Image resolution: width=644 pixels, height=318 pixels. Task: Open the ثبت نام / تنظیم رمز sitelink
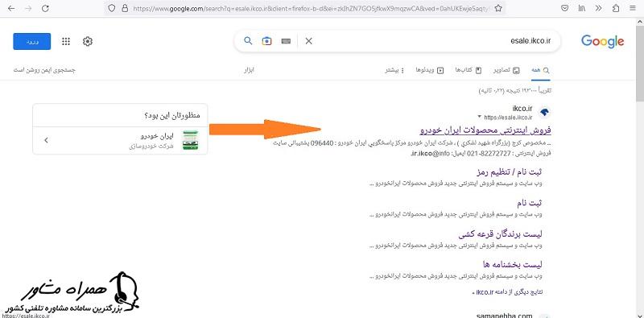pos(510,172)
